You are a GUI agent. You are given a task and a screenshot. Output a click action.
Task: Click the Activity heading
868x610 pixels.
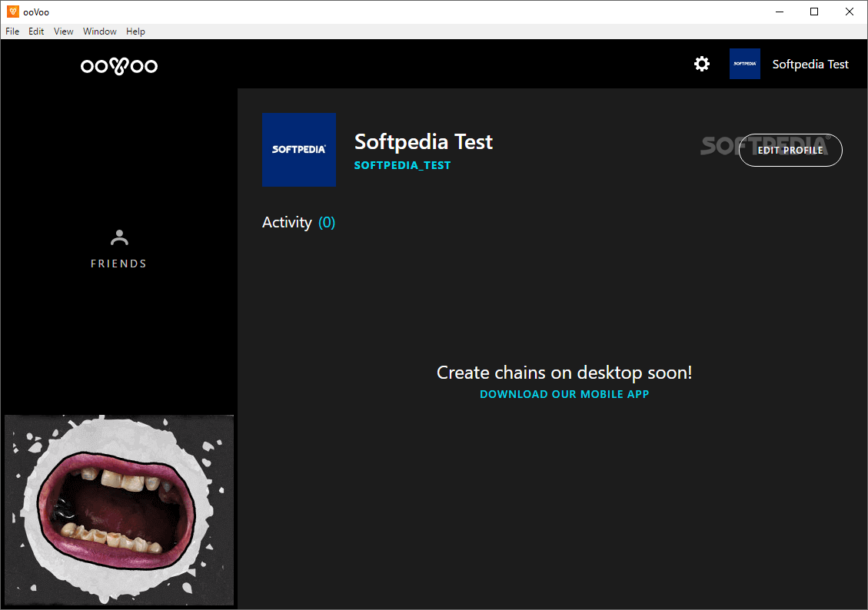[287, 222]
